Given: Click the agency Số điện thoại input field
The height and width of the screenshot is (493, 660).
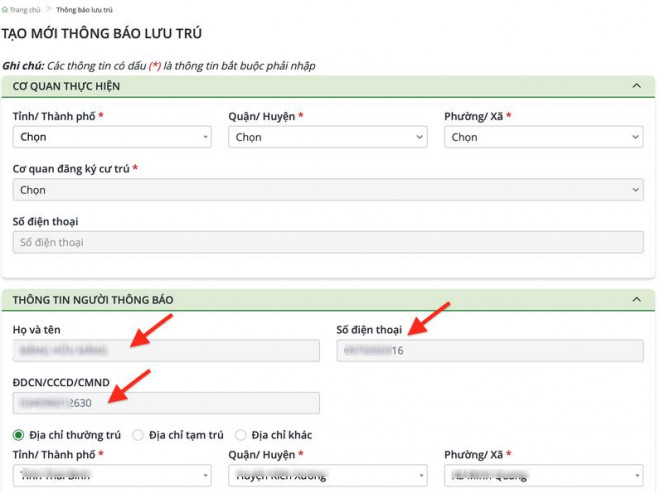Looking at the screenshot, I should [x=327, y=242].
